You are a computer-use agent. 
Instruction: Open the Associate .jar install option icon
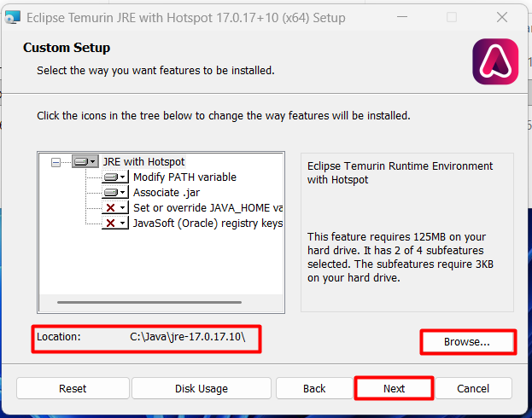(x=114, y=192)
